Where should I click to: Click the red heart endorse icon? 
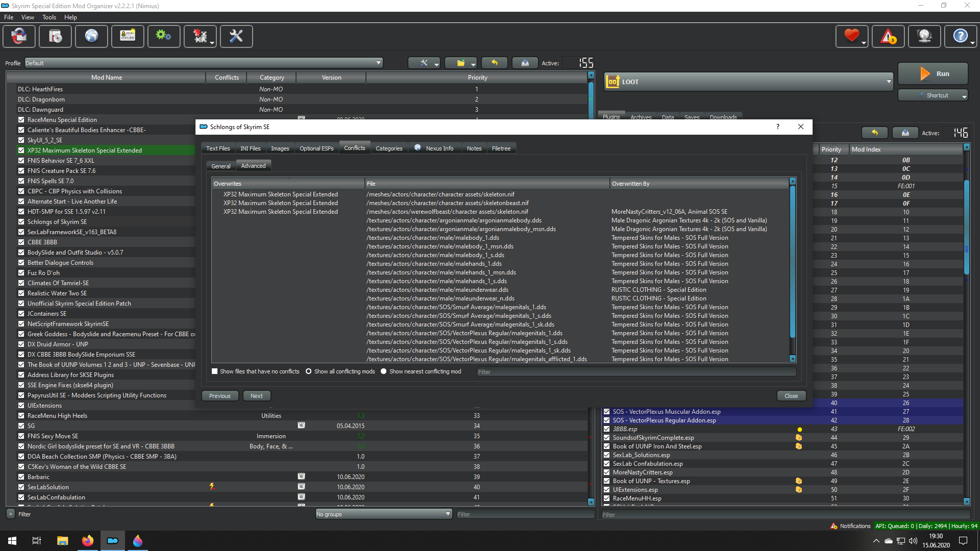pyautogui.click(x=851, y=36)
